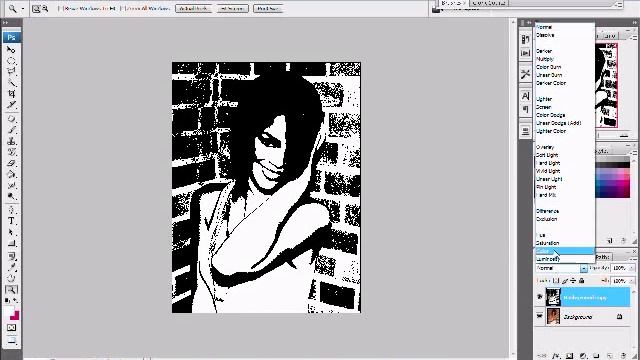Viewport: 640px width, 360px height.
Task: Open the Opacity 100% dropdown
Action: tap(632, 268)
